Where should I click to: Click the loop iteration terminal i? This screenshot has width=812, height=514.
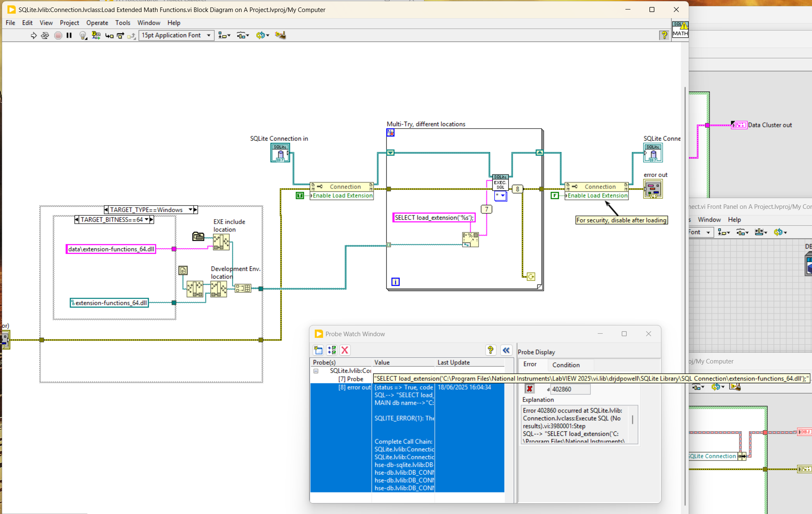[x=395, y=282]
